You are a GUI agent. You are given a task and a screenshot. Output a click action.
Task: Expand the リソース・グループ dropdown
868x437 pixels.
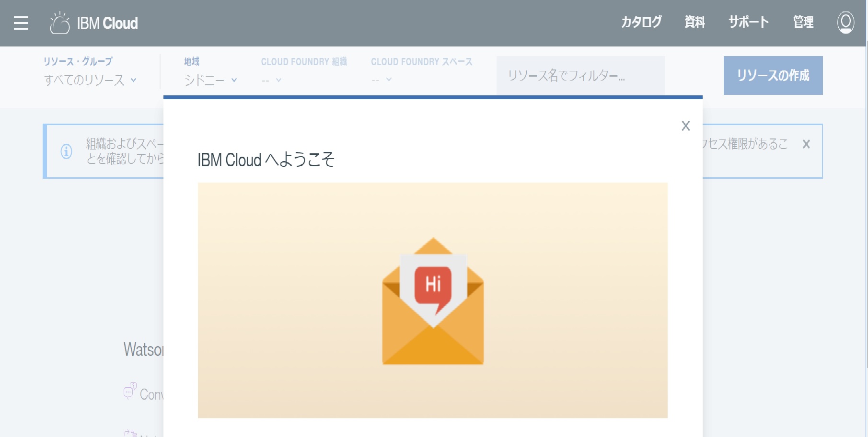click(x=91, y=80)
